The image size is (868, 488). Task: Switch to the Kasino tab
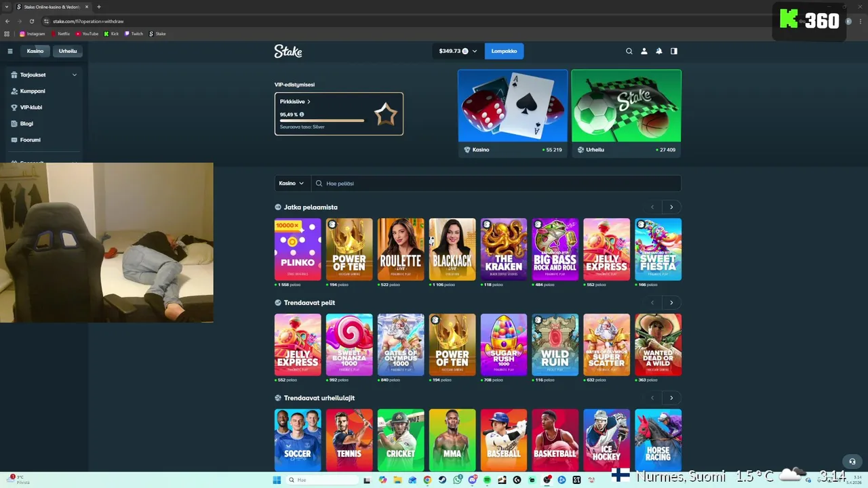pyautogui.click(x=35, y=51)
